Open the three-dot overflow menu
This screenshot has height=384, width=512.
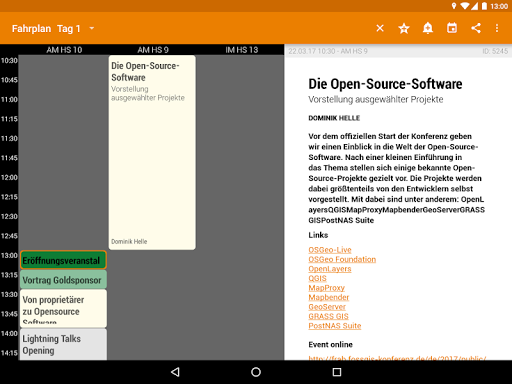click(497, 28)
